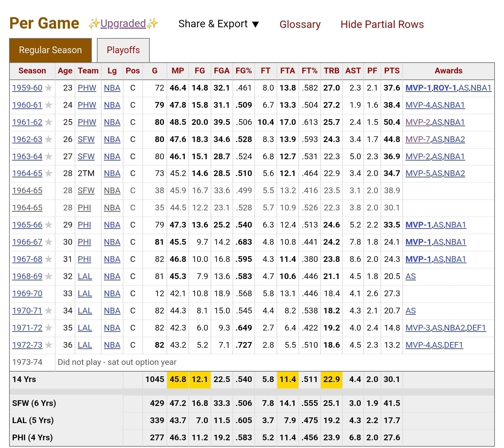The image size is (504, 448).
Task: Click the 'SFW (6 Yrs)' summary row label
Action: pos(34,403)
